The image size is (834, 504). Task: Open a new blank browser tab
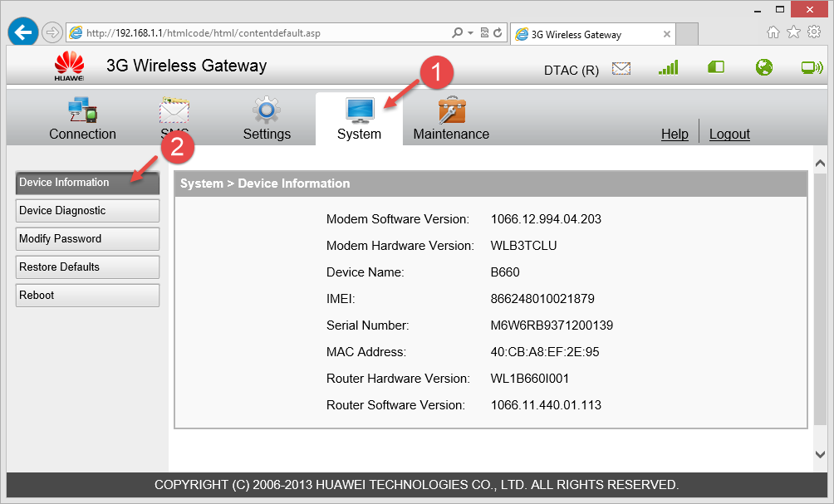click(x=687, y=35)
